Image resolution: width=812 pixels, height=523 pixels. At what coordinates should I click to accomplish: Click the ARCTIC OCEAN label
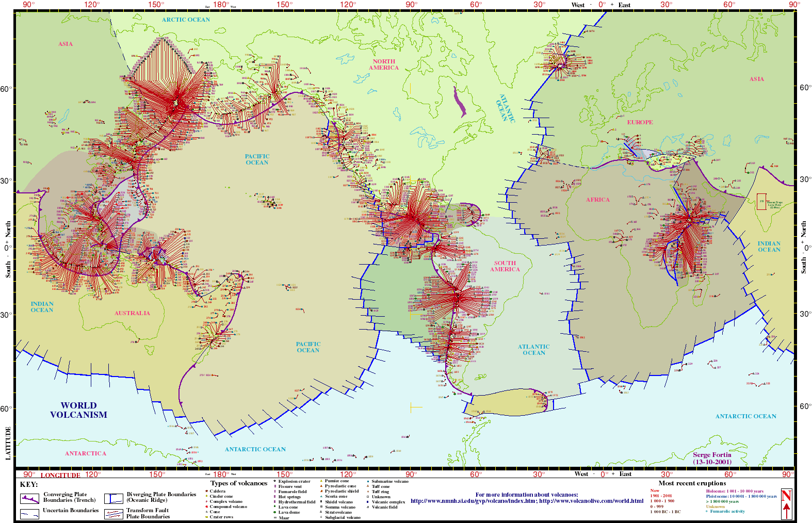click(186, 20)
